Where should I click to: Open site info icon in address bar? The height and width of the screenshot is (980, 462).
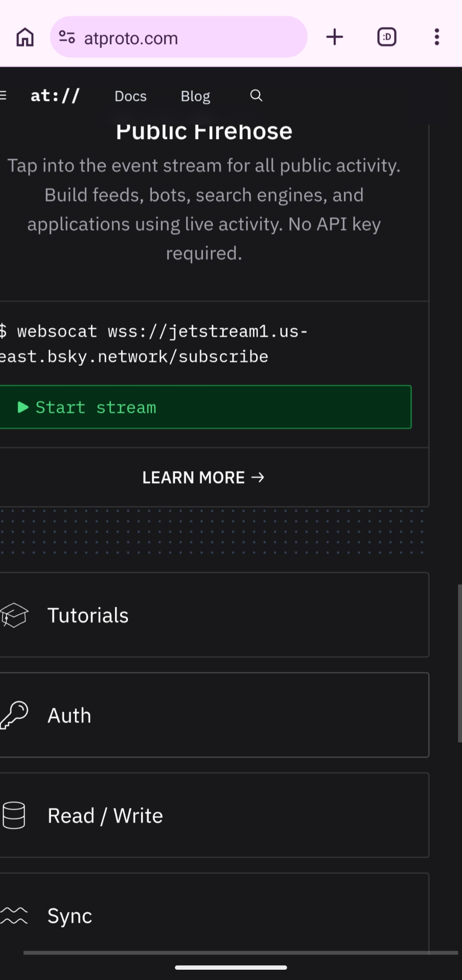coord(67,37)
